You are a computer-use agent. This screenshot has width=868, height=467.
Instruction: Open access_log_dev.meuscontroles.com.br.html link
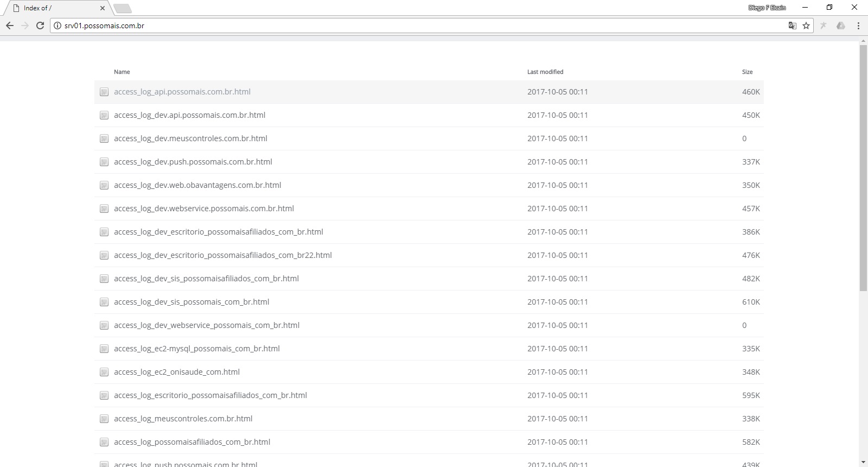[x=190, y=138]
